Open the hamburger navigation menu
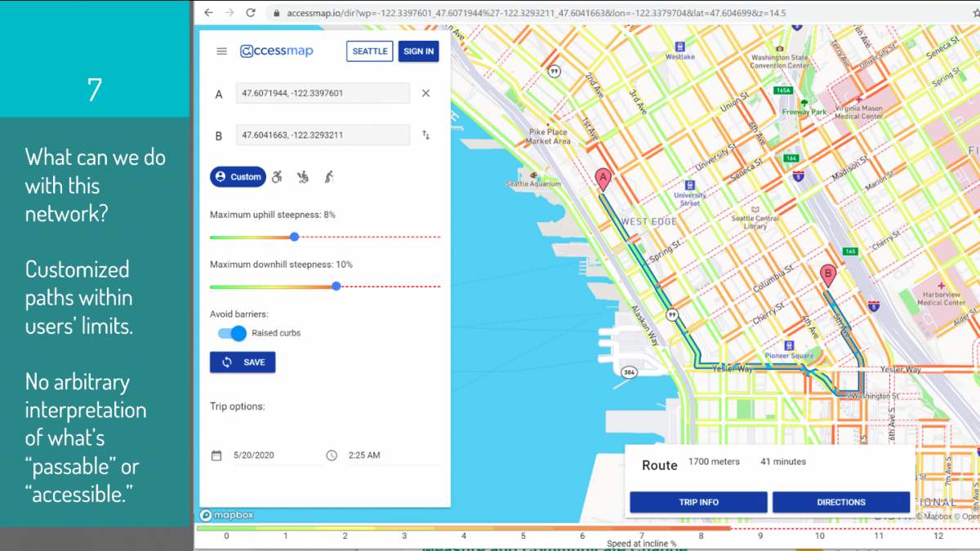980x551 pixels. (221, 51)
